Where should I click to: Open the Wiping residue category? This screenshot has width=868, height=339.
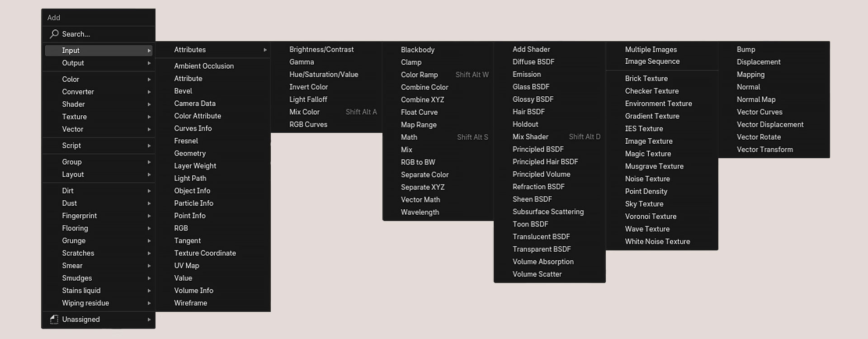pyautogui.click(x=99, y=303)
